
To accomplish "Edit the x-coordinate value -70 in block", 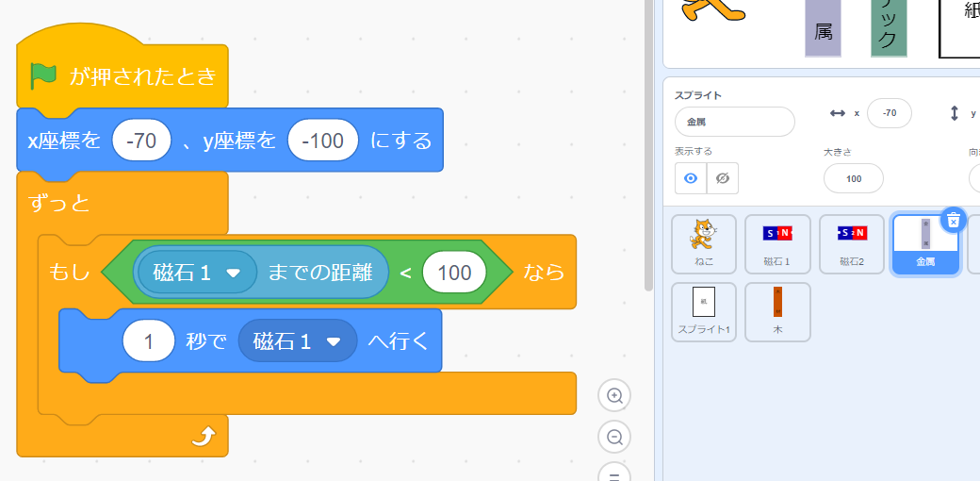I will click(141, 141).
